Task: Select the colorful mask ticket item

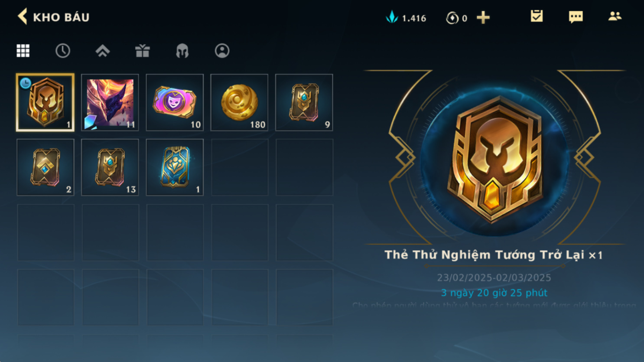Action: [x=175, y=102]
